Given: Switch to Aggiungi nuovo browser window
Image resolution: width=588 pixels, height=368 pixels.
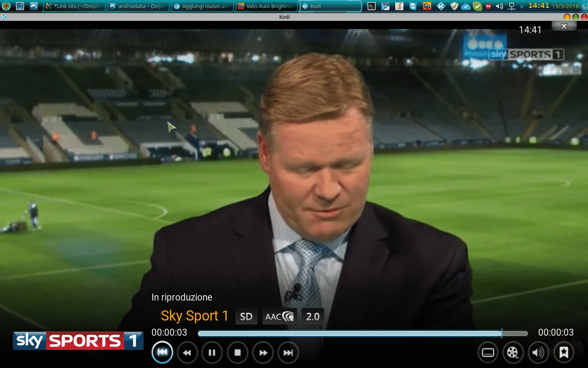Looking at the screenshot, I should point(203,6).
